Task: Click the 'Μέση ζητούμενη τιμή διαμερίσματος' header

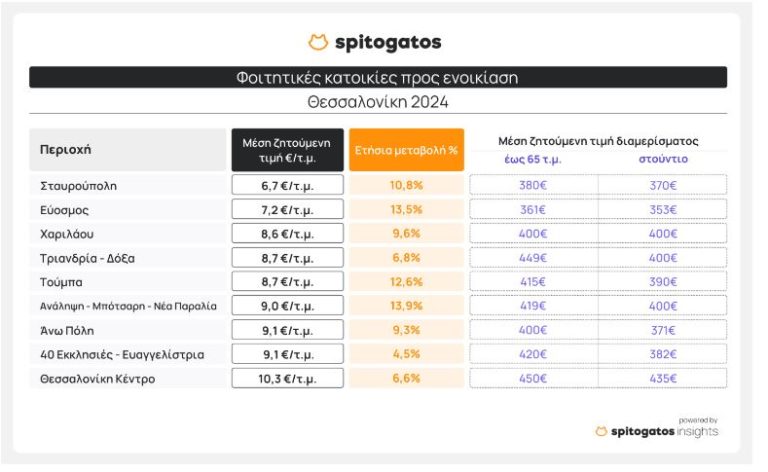Action: 598,141
